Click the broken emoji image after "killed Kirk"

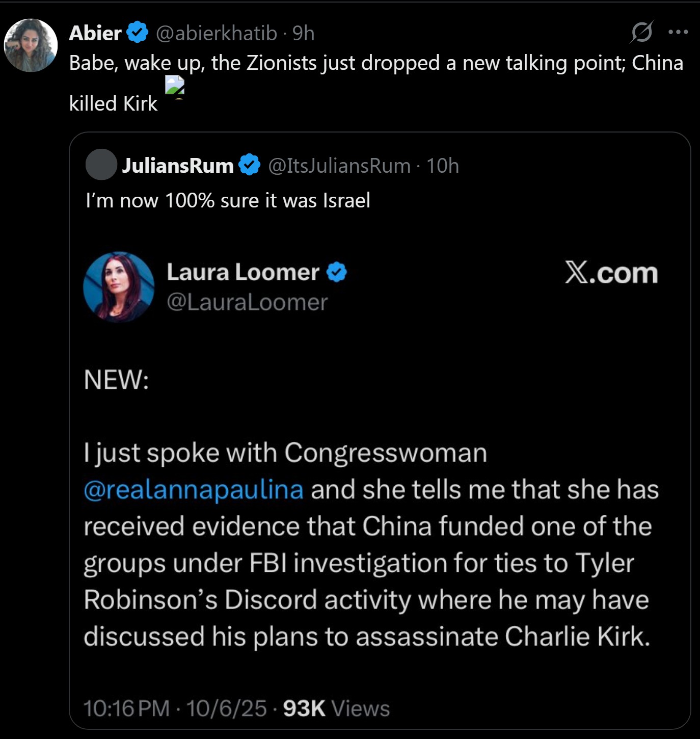point(175,86)
